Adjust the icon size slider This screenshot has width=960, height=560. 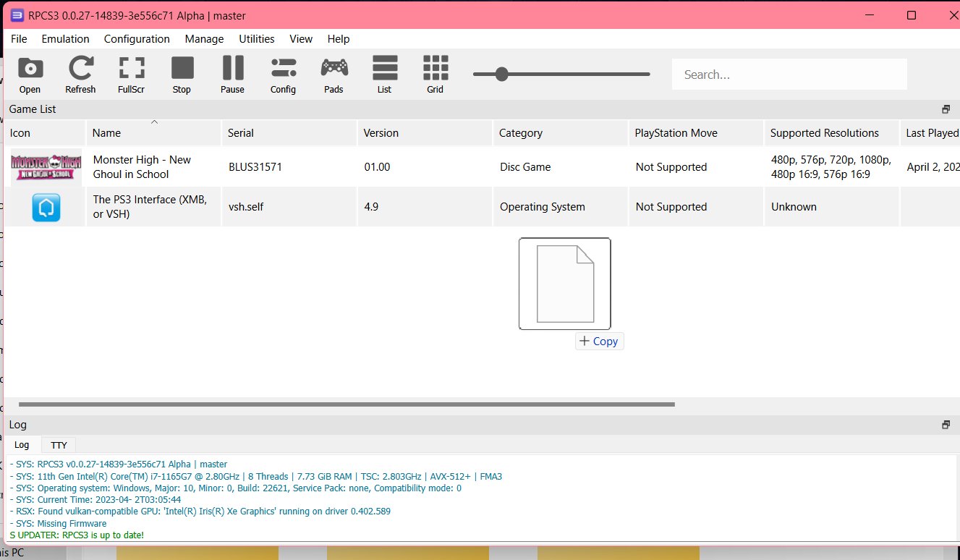tap(502, 73)
